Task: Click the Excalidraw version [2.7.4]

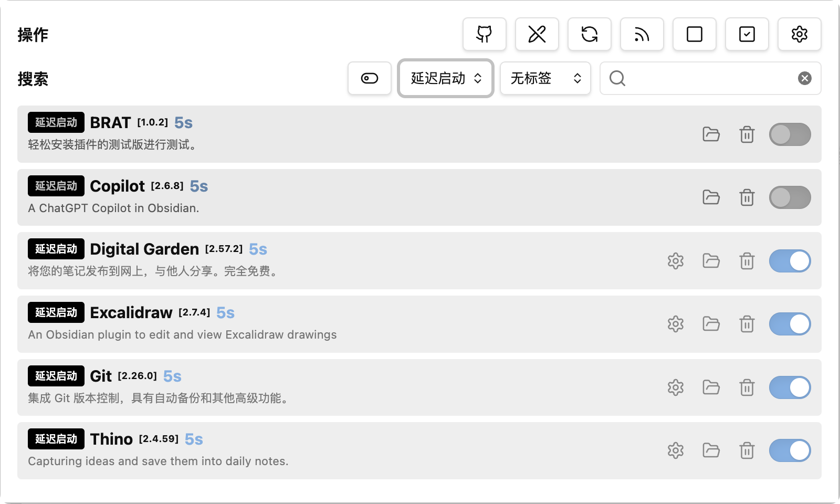Action: click(x=194, y=312)
